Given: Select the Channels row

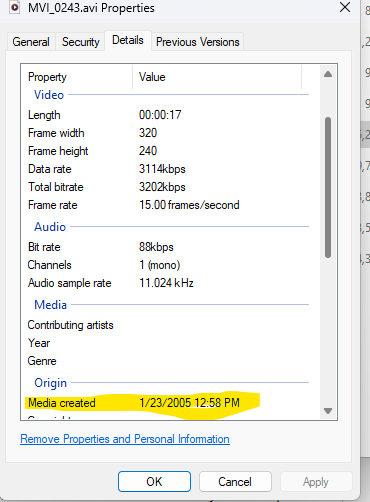Looking at the screenshot, I should 168,265.
